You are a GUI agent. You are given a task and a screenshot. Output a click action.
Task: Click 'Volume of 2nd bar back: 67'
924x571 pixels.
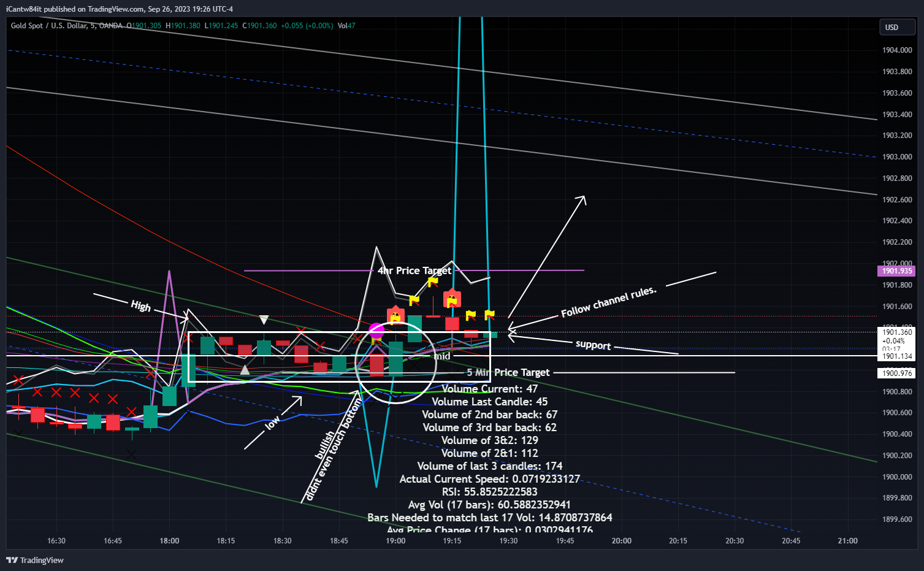pos(489,415)
